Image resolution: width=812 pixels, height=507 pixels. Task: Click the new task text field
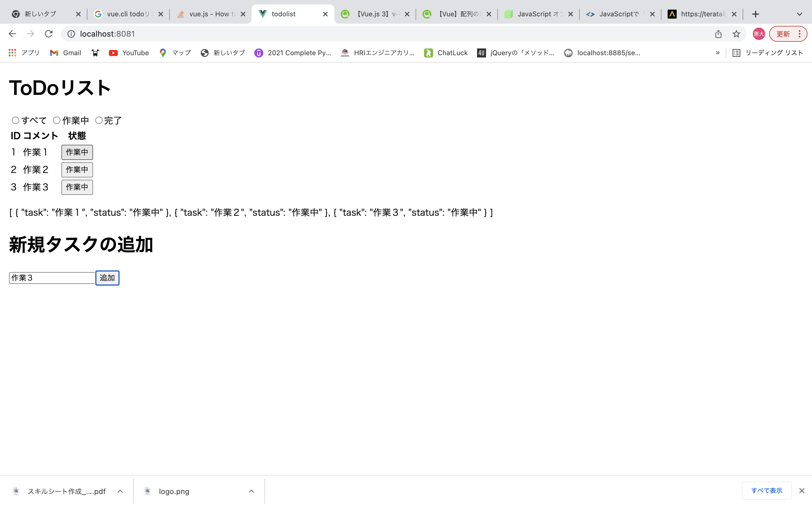click(52, 278)
